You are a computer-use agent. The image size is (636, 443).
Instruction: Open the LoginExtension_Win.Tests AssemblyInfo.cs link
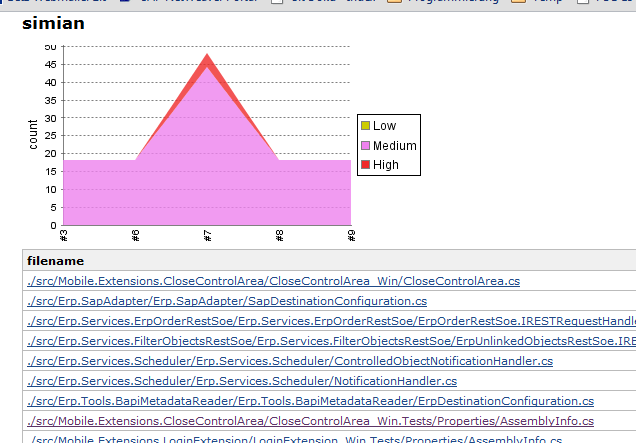[x=296, y=439]
